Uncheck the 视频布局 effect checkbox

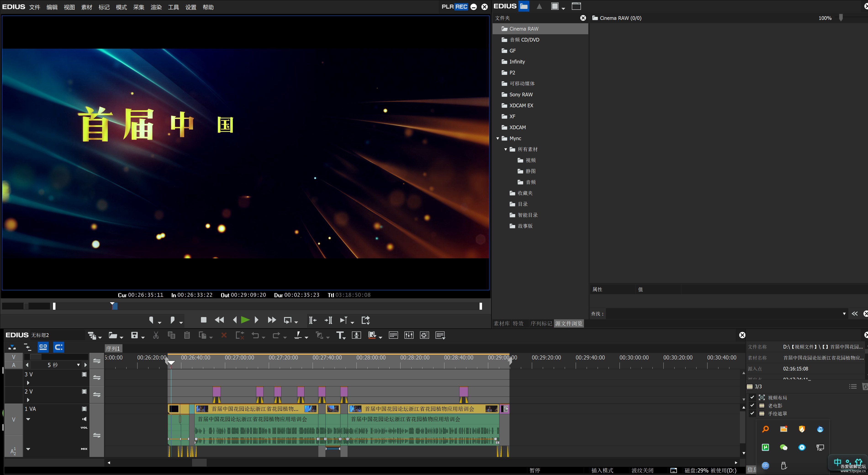pyautogui.click(x=752, y=397)
